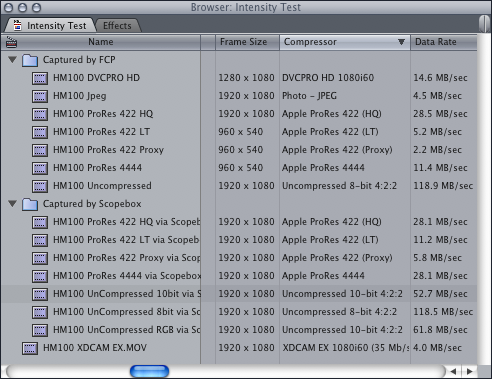This screenshot has height=379, width=492.
Task: Click HM100 ProRes 4444 via Scopebox clip icon
Action: (x=40, y=276)
